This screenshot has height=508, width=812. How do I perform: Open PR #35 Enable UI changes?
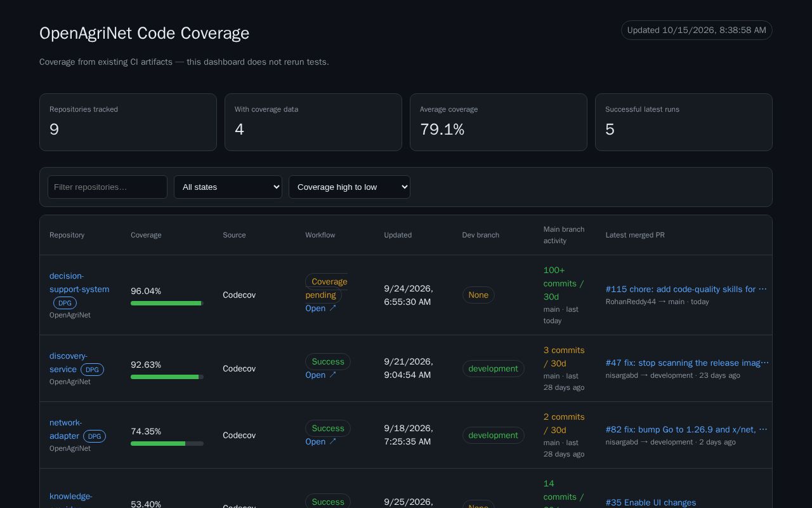(651, 502)
